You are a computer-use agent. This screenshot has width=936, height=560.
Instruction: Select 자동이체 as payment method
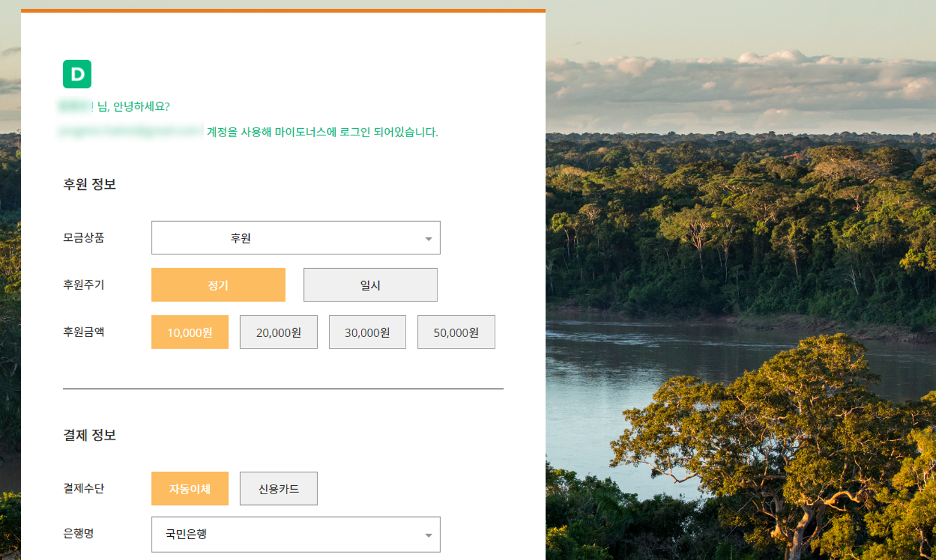click(189, 489)
